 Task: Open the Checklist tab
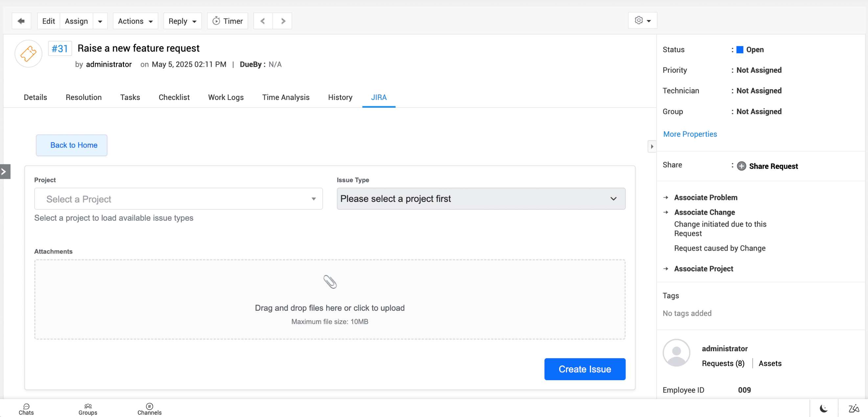pyautogui.click(x=174, y=97)
